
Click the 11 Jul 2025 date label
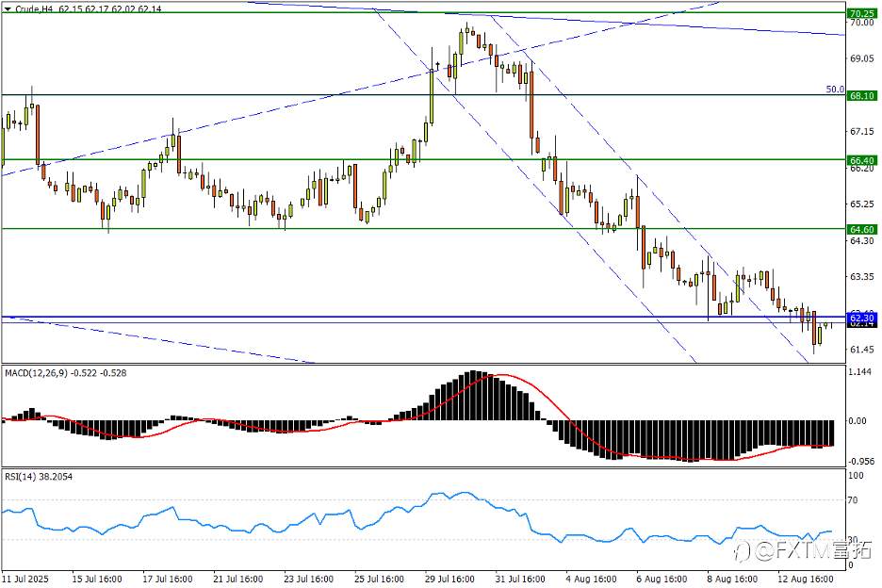pyautogui.click(x=25, y=579)
